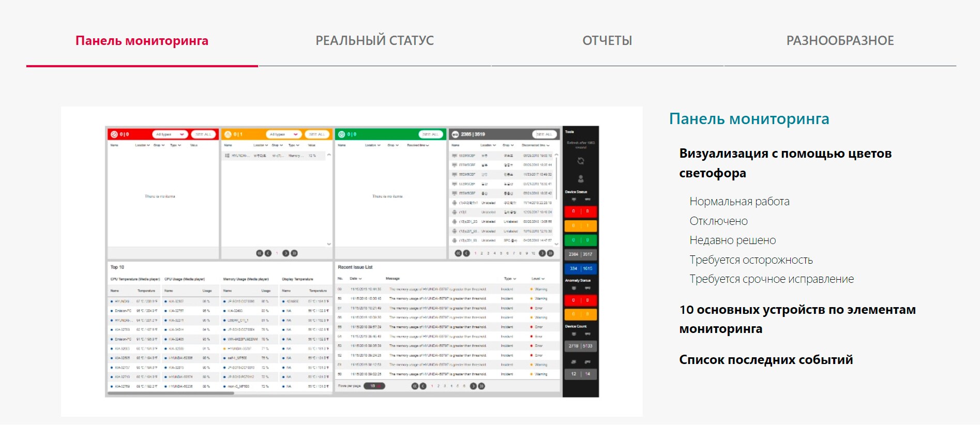
Task: Click SEE ALL in the red panel
Action: [x=203, y=134]
